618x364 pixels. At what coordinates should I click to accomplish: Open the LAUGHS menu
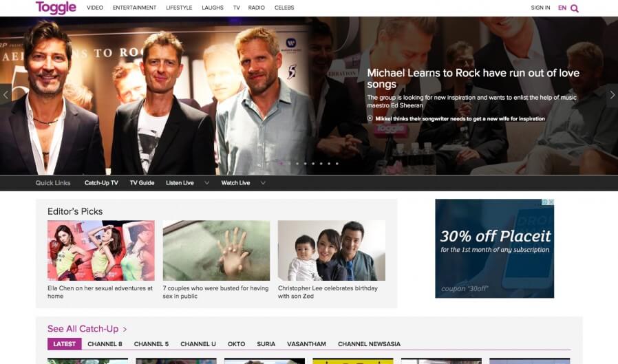coord(213,8)
